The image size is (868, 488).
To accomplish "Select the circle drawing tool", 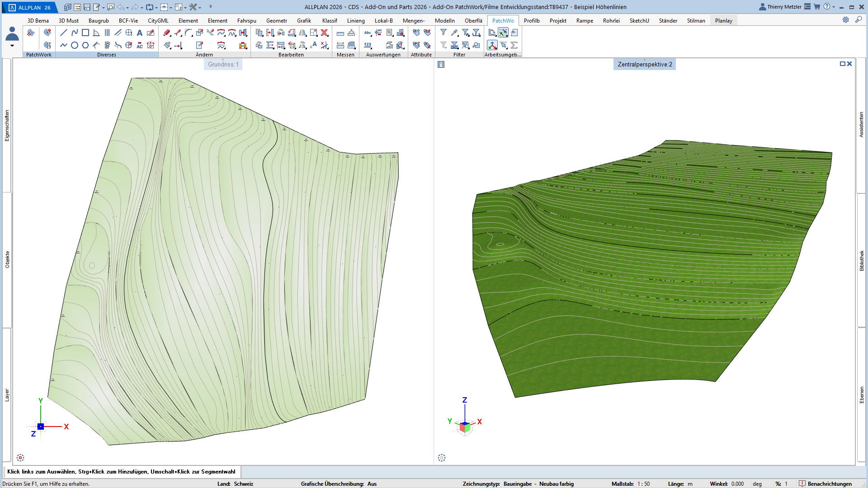I will tap(75, 45).
